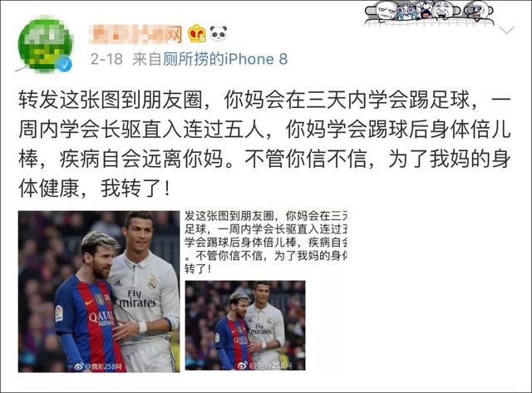Screen dimensions: 532x393
Task: Tap the blue verified badge on avatar
Action: [x=65, y=65]
